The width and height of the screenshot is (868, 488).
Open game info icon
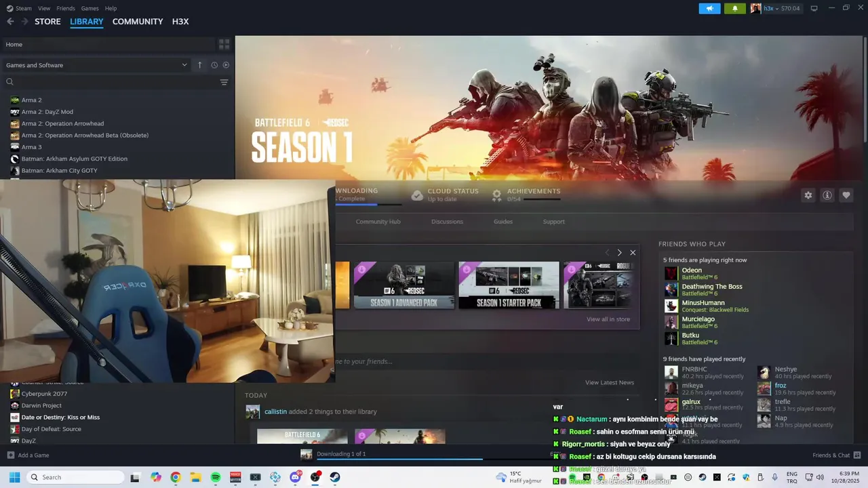tap(827, 195)
